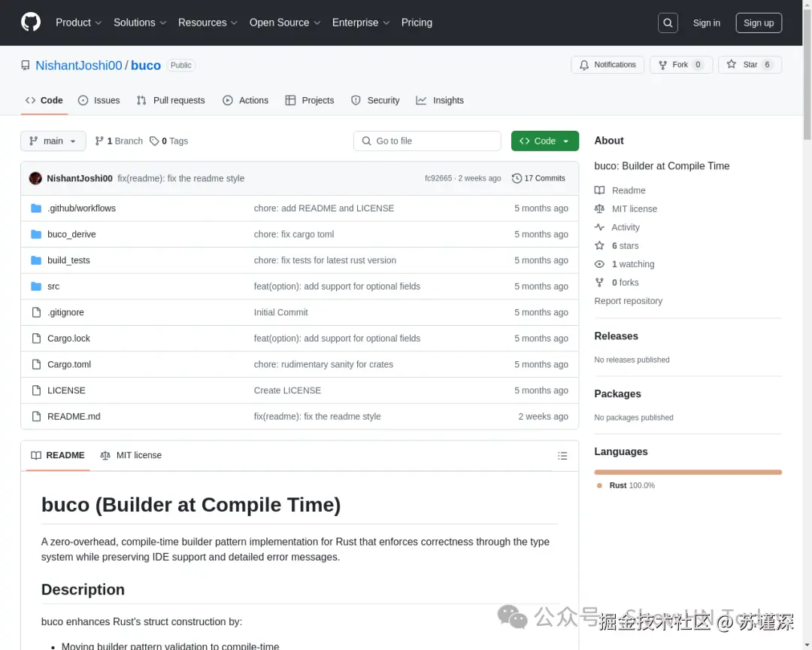The width and height of the screenshot is (812, 650).
Task: Click the Sign in link
Action: point(706,23)
